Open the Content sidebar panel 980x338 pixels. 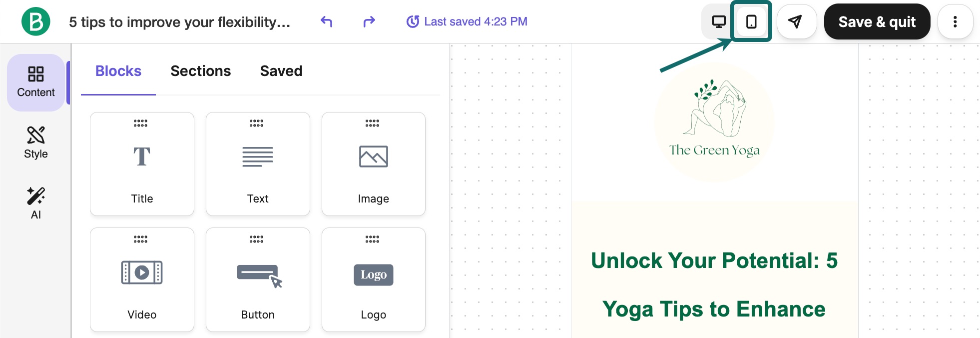tap(36, 82)
